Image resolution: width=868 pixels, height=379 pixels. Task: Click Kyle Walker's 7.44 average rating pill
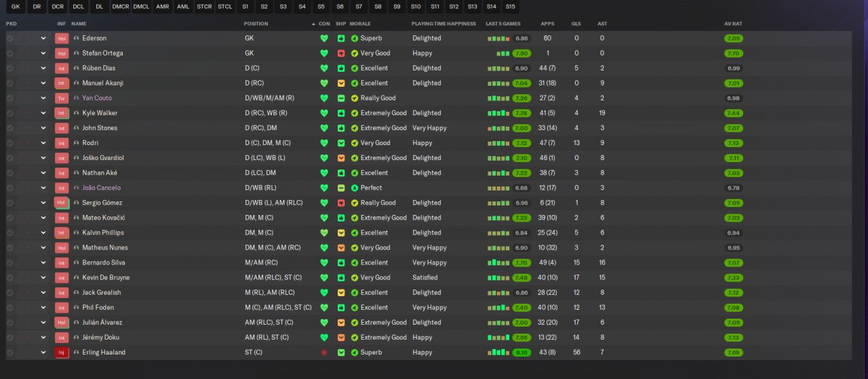coord(734,113)
